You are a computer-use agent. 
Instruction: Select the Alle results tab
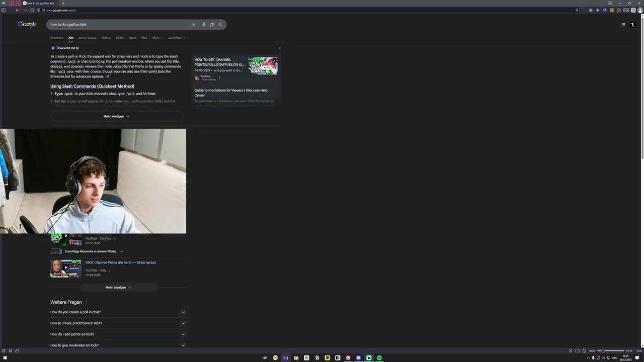(x=71, y=38)
